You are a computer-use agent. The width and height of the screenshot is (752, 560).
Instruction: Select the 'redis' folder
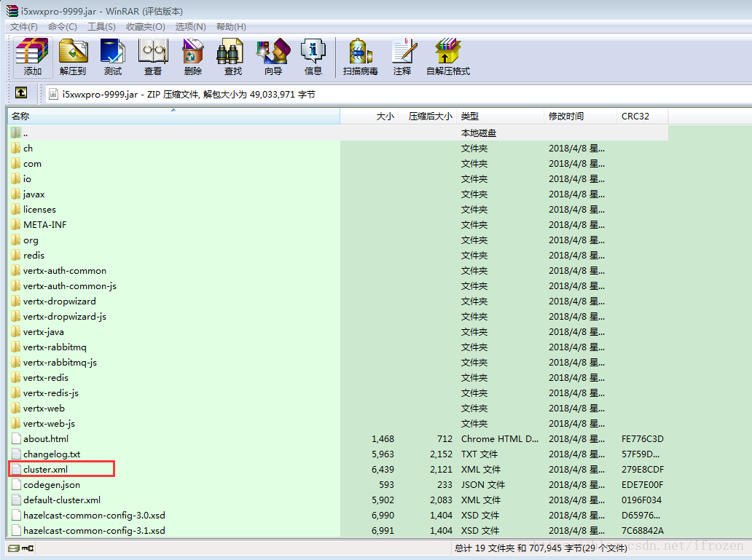(28, 256)
